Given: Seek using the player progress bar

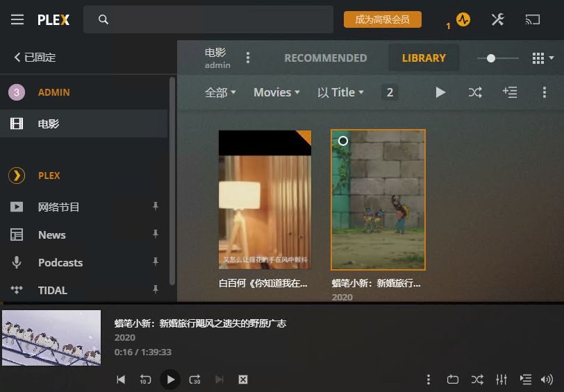Looking at the screenshot, I should click(x=282, y=304).
